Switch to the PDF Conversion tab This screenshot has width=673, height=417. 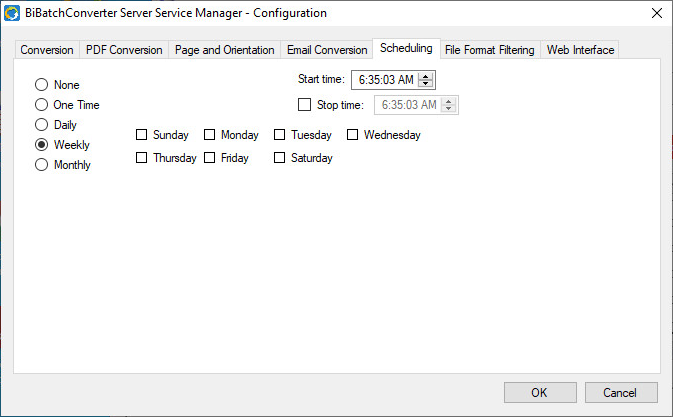pos(124,50)
